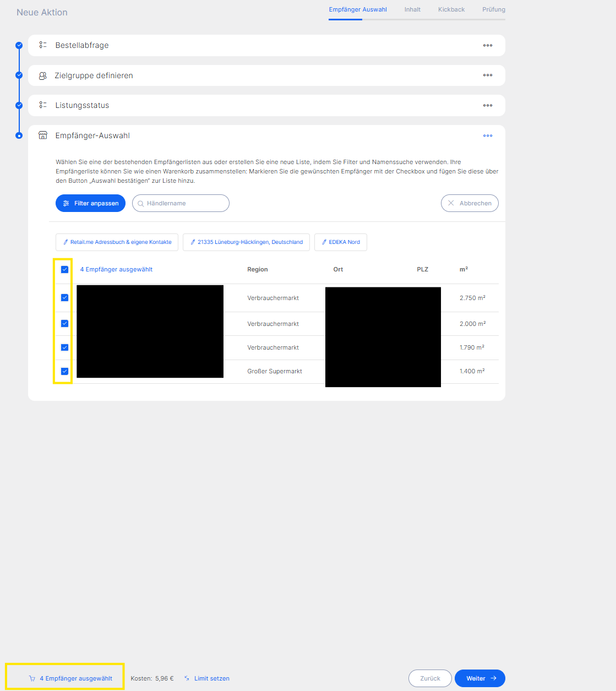Switch to the Empfänger Auswahl tab
Viewport: 616px width, 691px height.
pyautogui.click(x=358, y=9)
